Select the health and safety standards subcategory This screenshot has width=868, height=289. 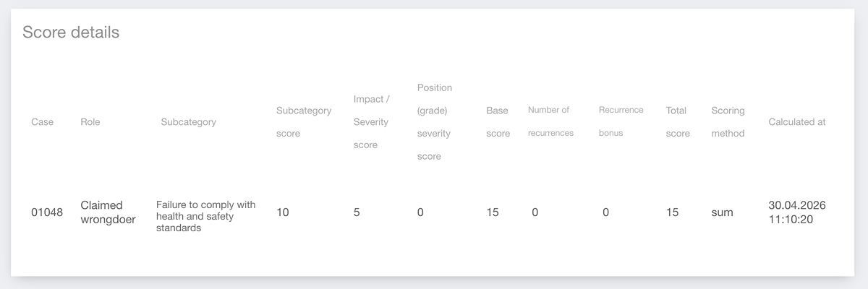click(x=206, y=216)
